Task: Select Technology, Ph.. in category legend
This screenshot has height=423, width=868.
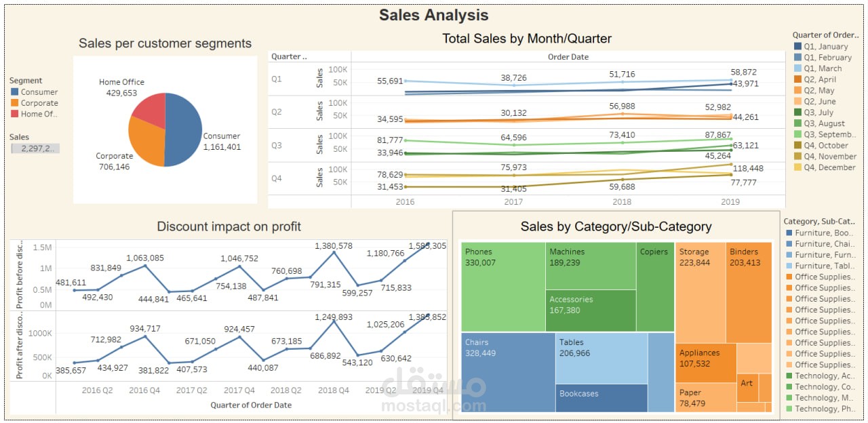Action: coord(825,409)
